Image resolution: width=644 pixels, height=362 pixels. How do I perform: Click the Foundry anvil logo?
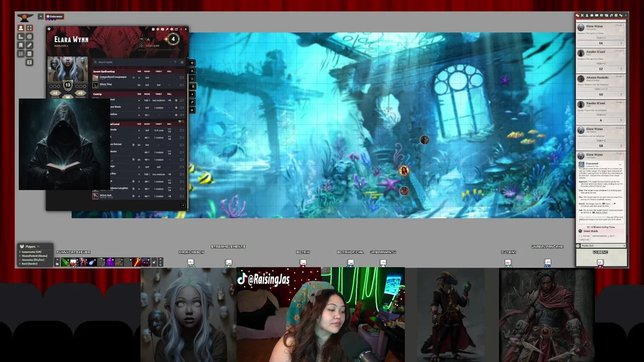25,17
